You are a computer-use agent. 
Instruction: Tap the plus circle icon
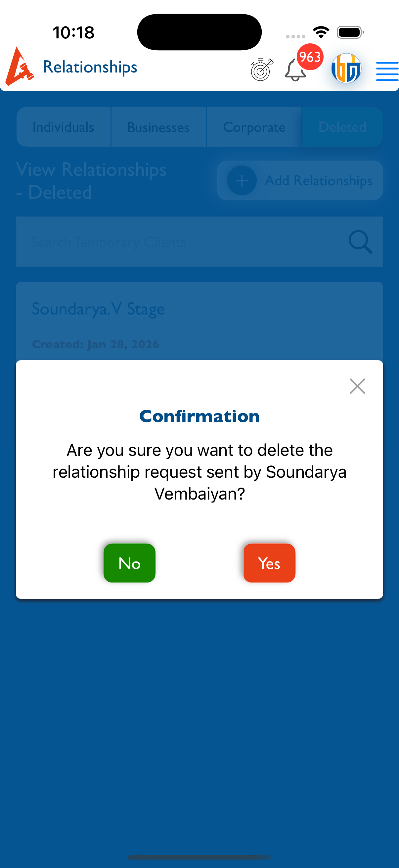coord(242,181)
